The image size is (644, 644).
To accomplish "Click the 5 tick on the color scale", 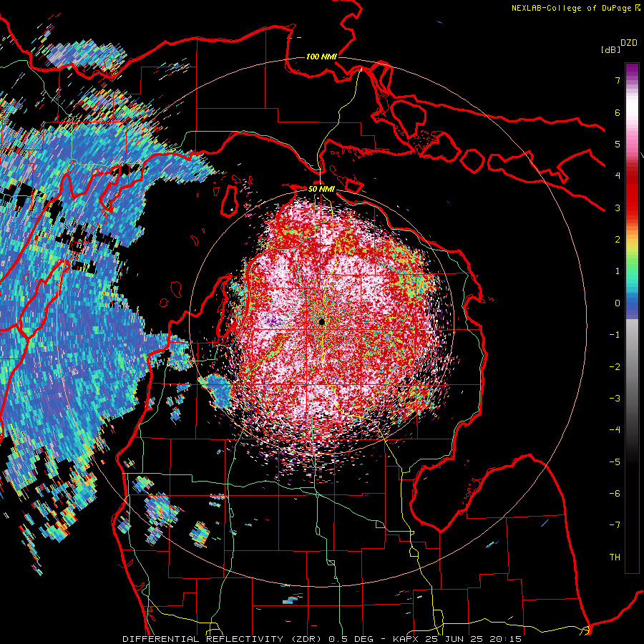I will pyautogui.click(x=618, y=144).
